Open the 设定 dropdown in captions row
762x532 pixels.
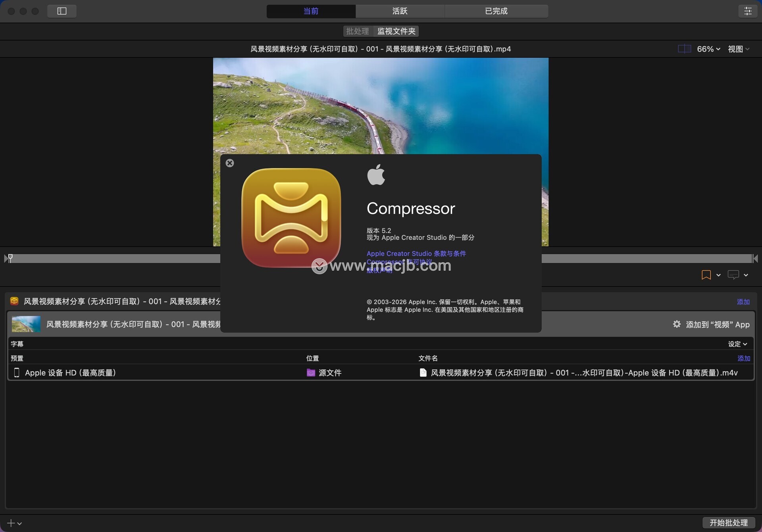[737, 344]
